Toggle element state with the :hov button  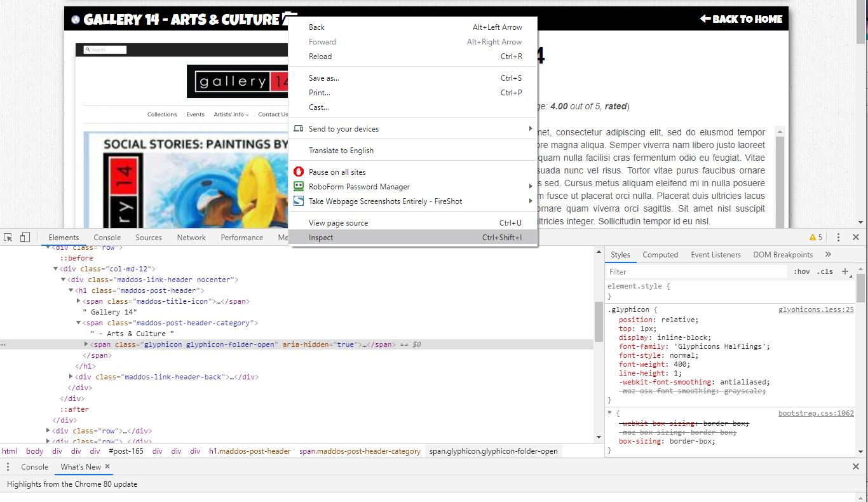coord(801,271)
